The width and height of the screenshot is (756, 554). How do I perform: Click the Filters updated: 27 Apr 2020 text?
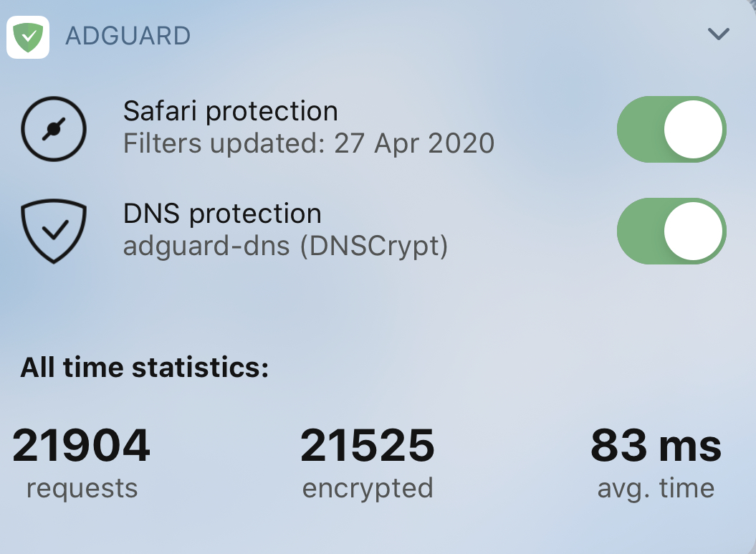[x=309, y=143]
